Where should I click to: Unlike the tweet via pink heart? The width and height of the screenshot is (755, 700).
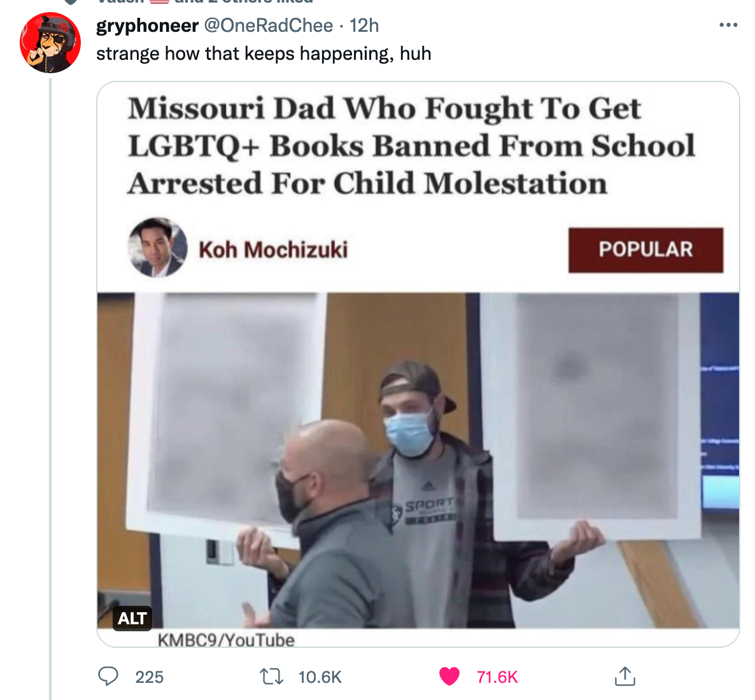click(449, 676)
